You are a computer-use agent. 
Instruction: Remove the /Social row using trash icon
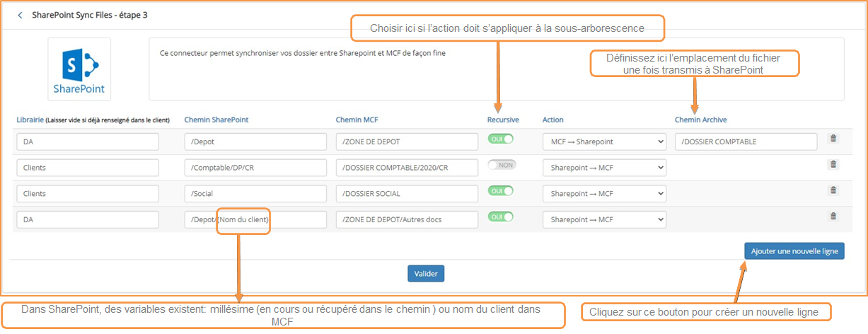click(833, 190)
